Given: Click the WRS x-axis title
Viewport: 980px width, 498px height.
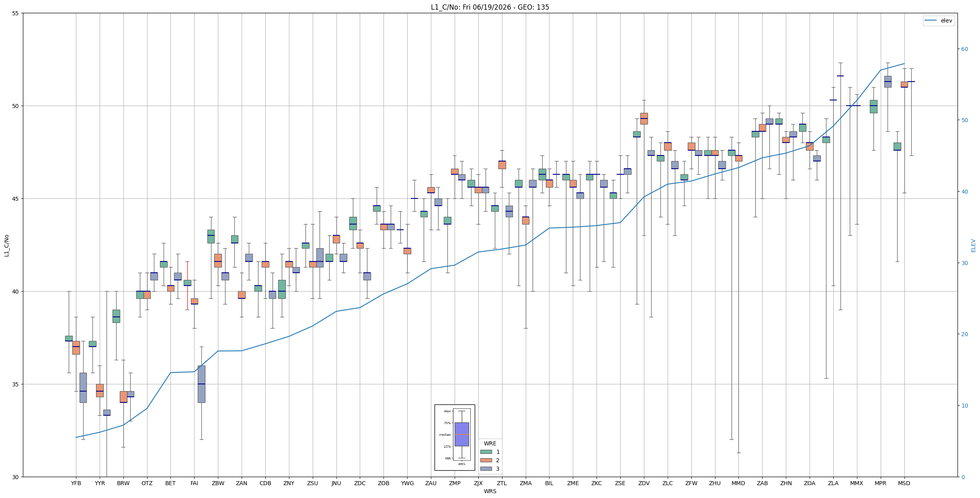Looking at the screenshot, I should tap(490, 491).
